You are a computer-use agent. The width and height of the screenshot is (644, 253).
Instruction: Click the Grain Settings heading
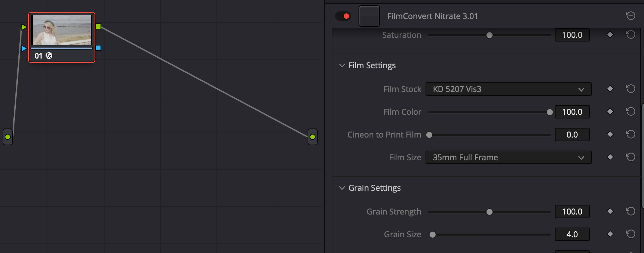point(375,188)
